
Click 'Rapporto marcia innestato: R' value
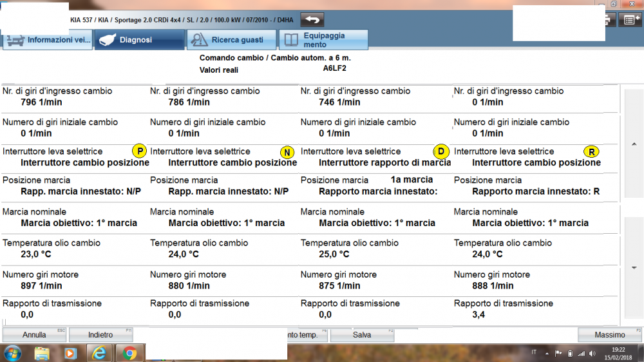(536, 191)
